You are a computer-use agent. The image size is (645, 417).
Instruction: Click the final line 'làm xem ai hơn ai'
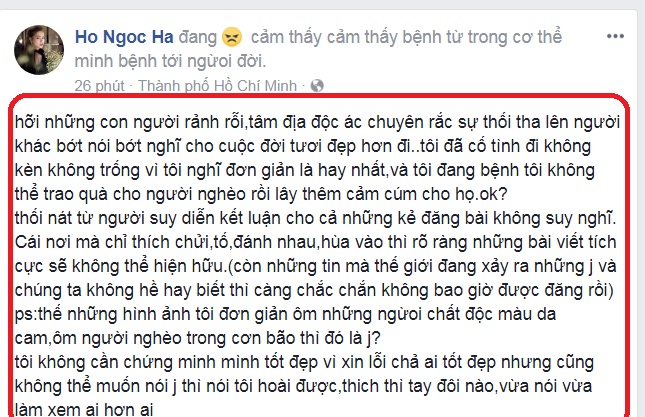click(84, 410)
